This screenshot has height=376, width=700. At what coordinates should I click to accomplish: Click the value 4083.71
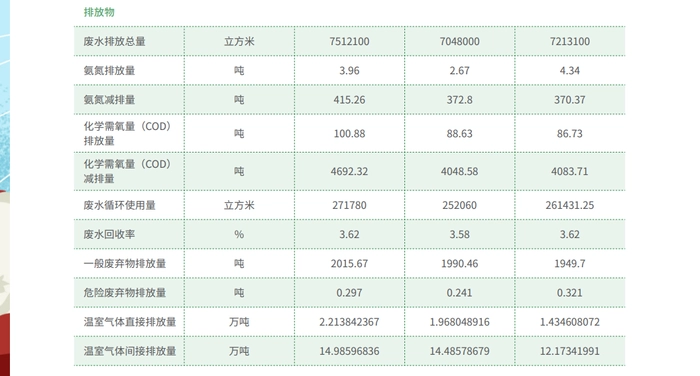pos(570,171)
